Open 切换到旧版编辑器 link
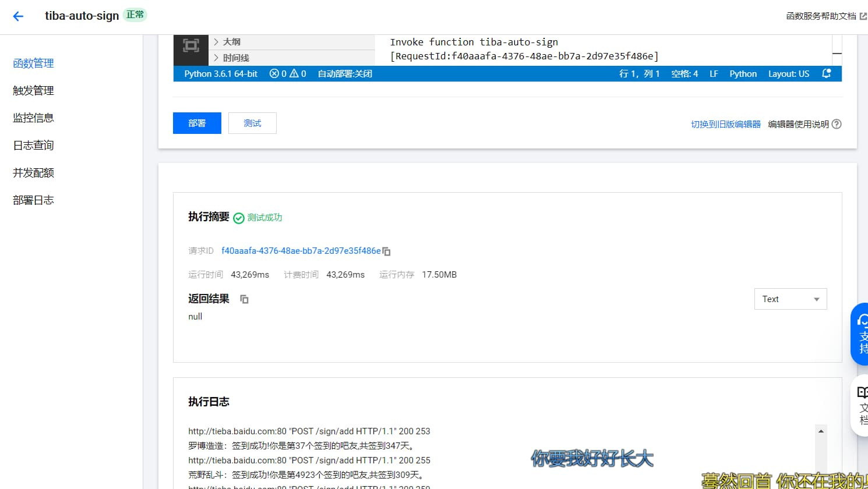The image size is (868, 489). 725,124
